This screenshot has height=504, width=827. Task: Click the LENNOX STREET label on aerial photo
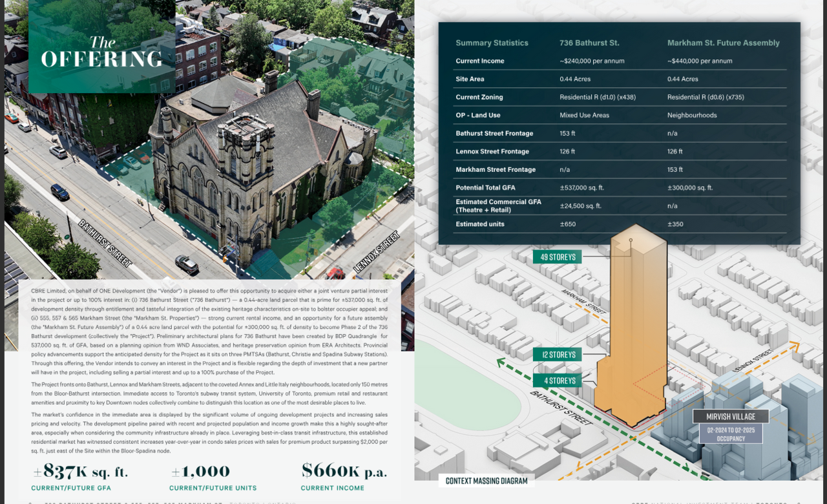tap(376, 251)
